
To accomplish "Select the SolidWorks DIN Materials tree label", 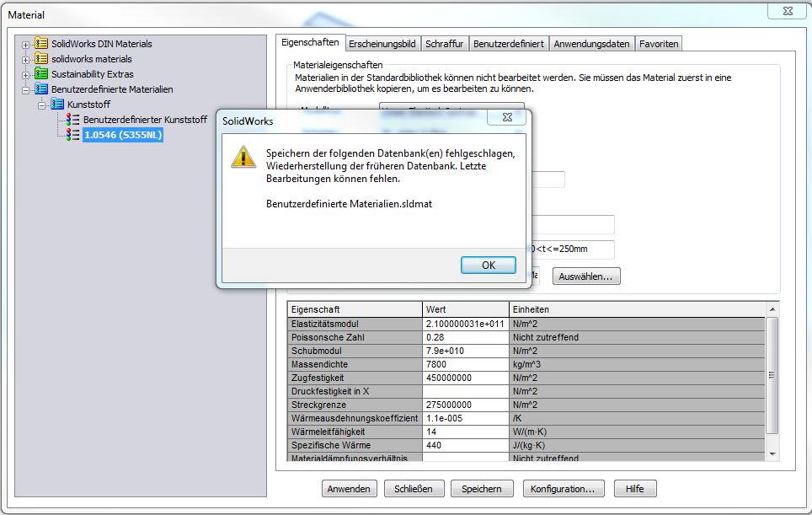I will pos(101,44).
